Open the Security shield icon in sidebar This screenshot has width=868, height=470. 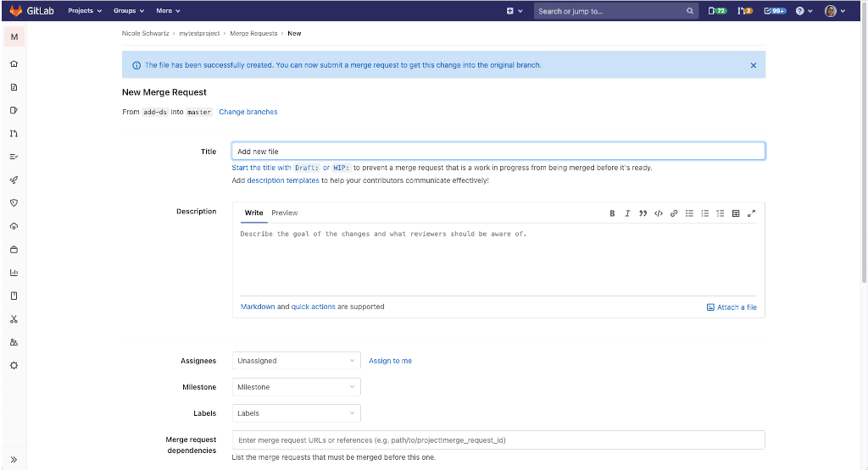[14, 203]
